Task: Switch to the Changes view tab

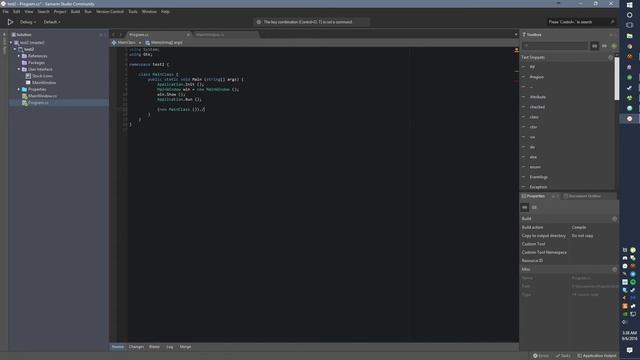Action: tap(136, 347)
